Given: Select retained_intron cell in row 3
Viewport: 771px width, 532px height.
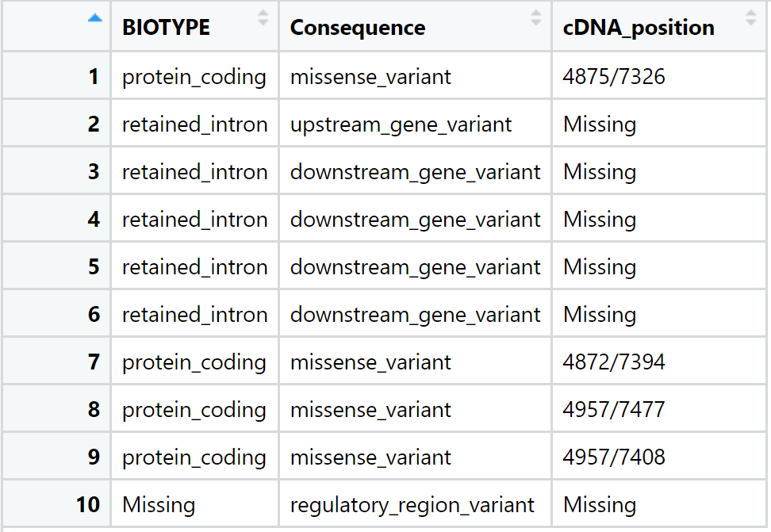Looking at the screenshot, I should coord(194,171).
